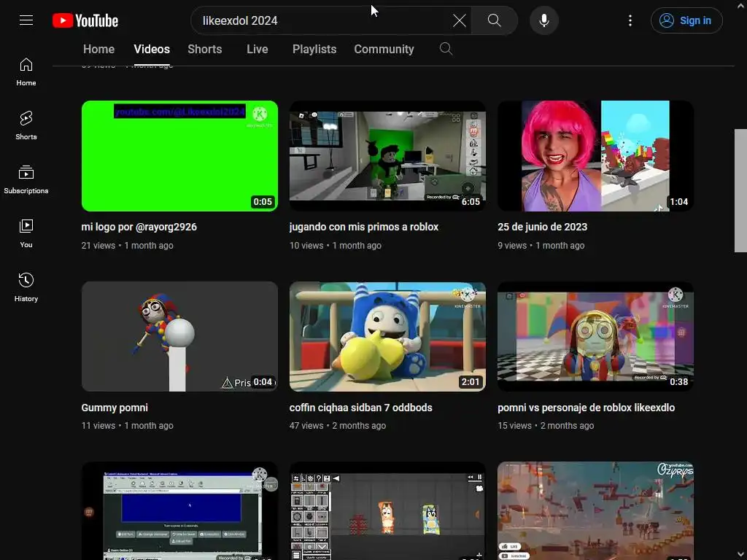Click scrollbar up arrow

pyautogui.click(x=741, y=6)
